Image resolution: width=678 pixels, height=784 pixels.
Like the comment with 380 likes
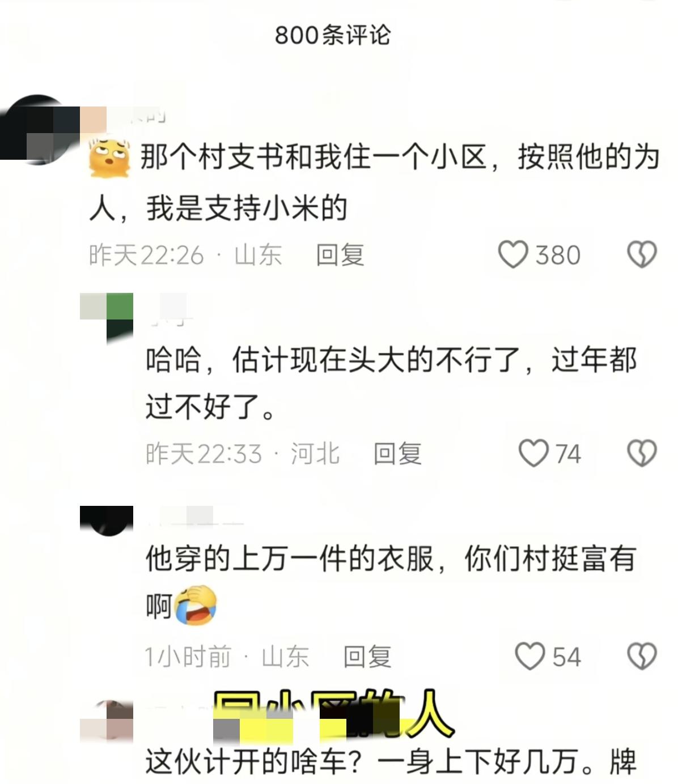tap(513, 254)
